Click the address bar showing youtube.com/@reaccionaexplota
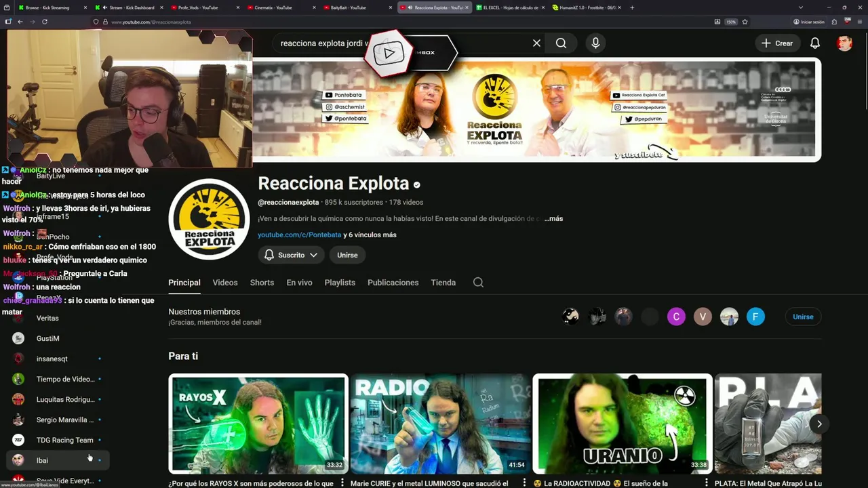Image resolution: width=868 pixels, height=488 pixels. pos(400,22)
